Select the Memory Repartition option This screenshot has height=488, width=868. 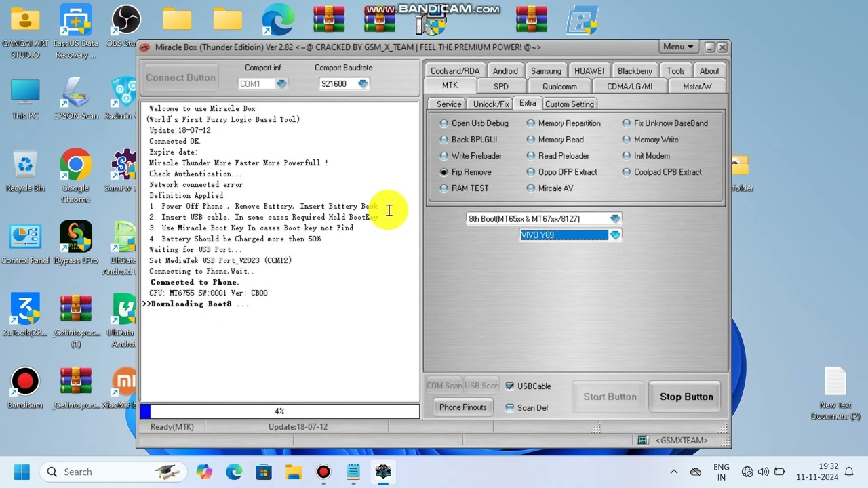click(564, 123)
